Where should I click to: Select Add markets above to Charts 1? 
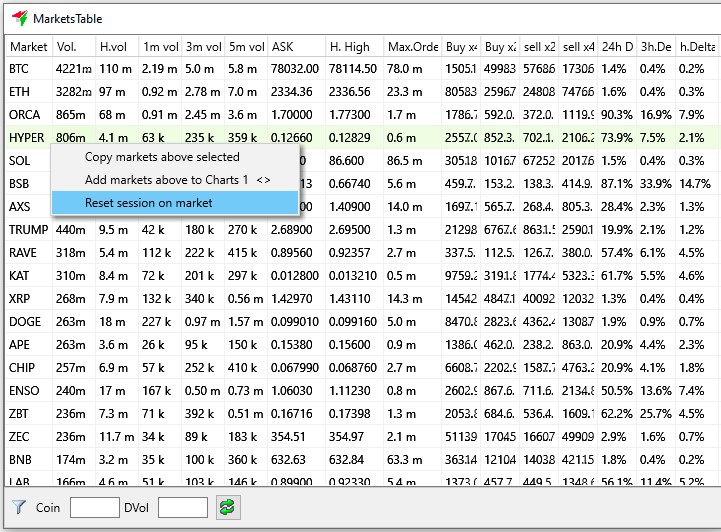[x=177, y=180]
